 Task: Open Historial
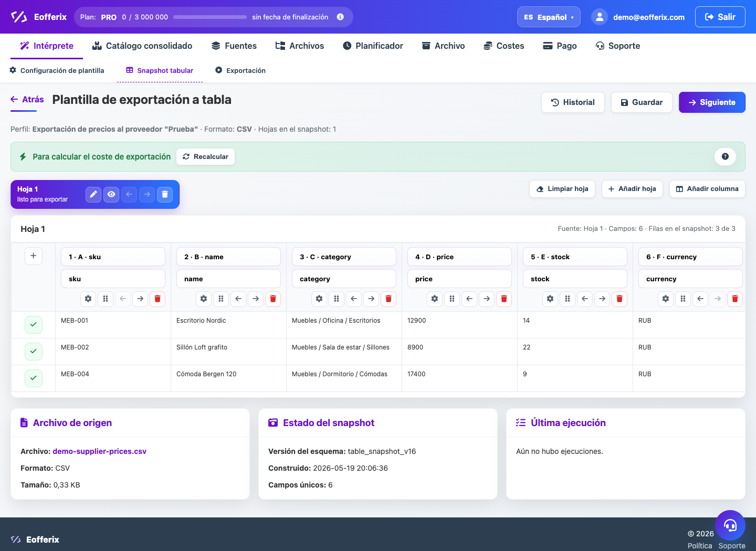(x=573, y=102)
